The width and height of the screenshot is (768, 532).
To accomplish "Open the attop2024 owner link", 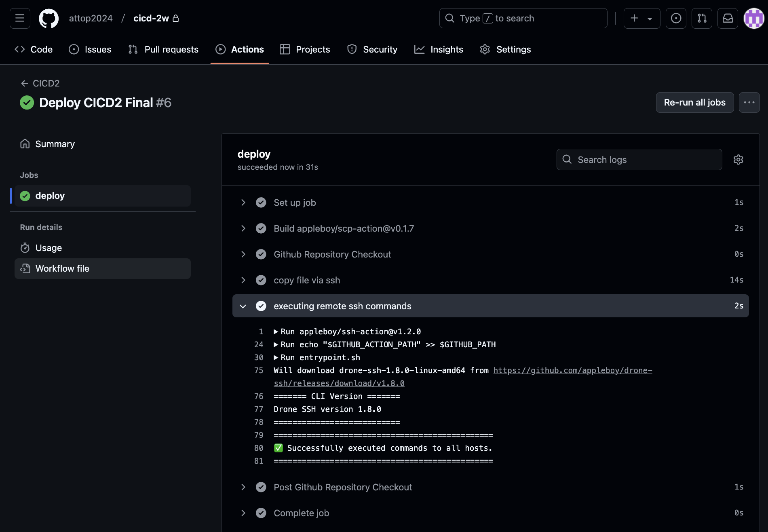I will pos(91,18).
